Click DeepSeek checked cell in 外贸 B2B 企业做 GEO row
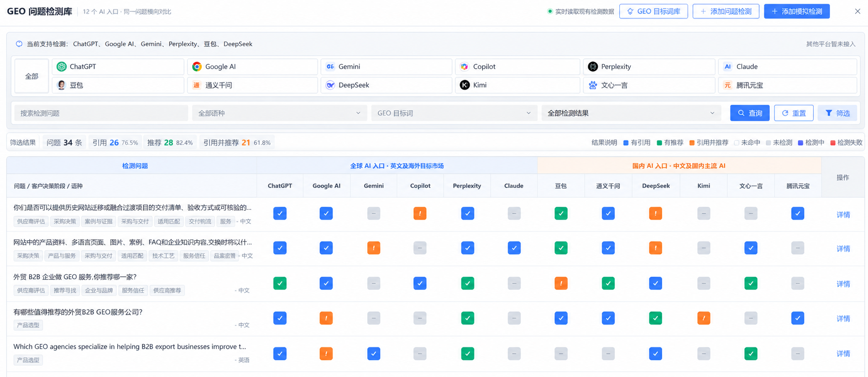The width and height of the screenshot is (868, 377). (x=655, y=283)
